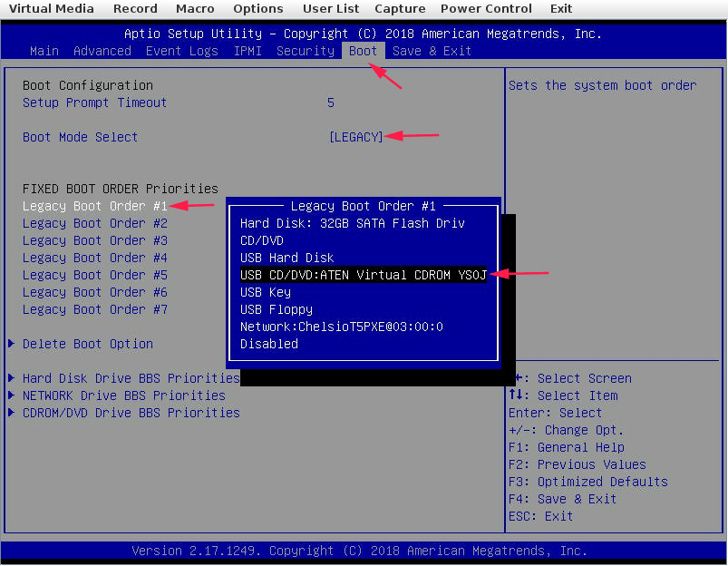Viewport: 728px width, 566px height.
Task: Switch to the Advanced BIOS tab
Action: coord(102,51)
